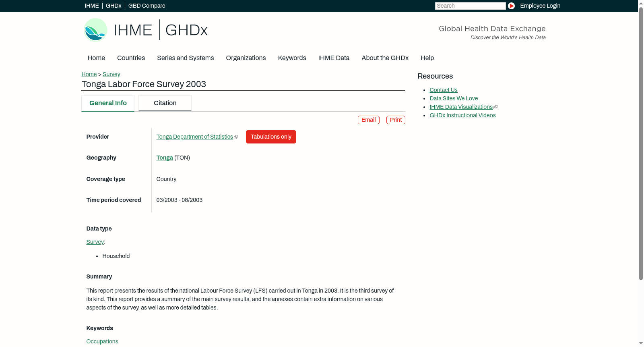The height and width of the screenshot is (347, 644).
Task: Open the Tonga geography link
Action: point(165,158)
